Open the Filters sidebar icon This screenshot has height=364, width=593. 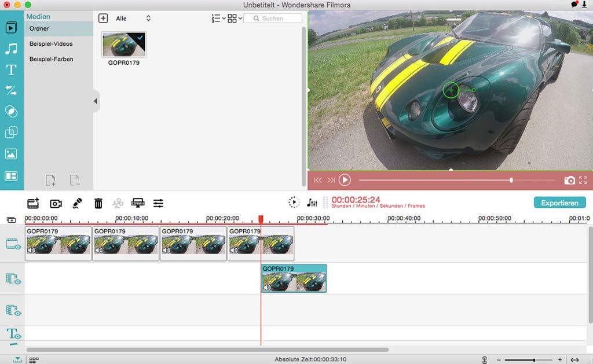(11, 112)
